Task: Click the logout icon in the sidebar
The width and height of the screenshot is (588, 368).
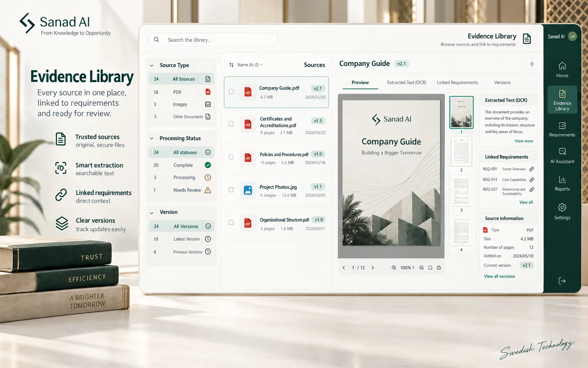Action: click(x=562, y=281)
